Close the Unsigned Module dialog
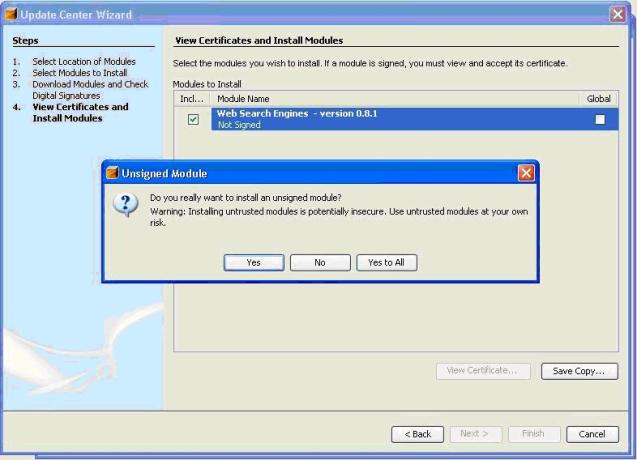637x460 pixels. point(526,173)
